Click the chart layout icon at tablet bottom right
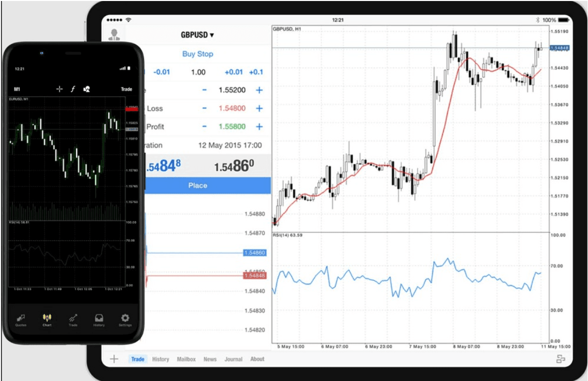The image size is (588, 381). (x=561, y=359)
